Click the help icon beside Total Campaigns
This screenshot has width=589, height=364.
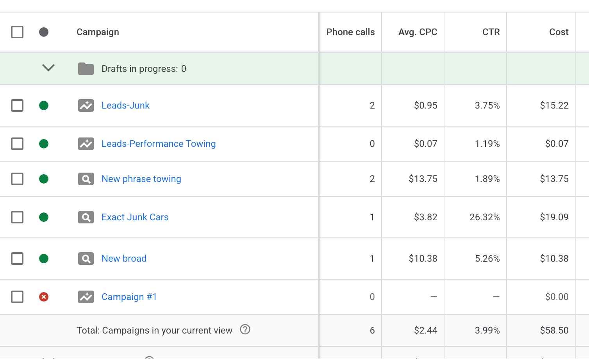(245, 330)
